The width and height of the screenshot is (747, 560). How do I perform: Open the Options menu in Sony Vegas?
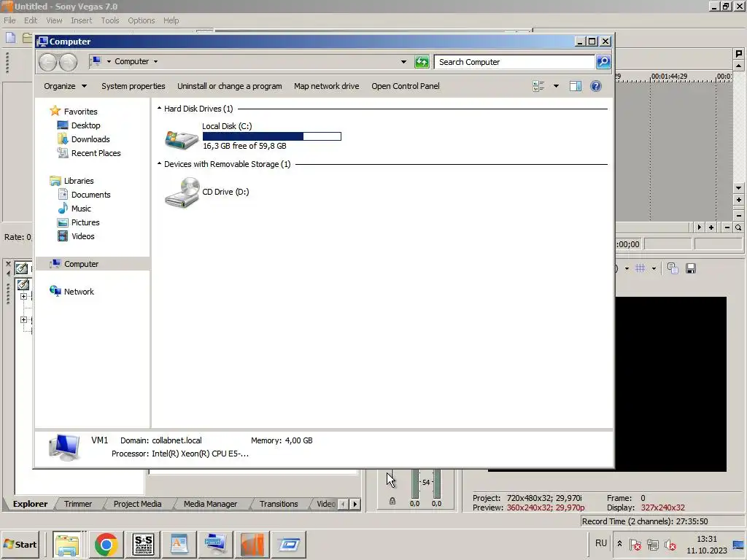pyautogui.click(x=141, y=20)
